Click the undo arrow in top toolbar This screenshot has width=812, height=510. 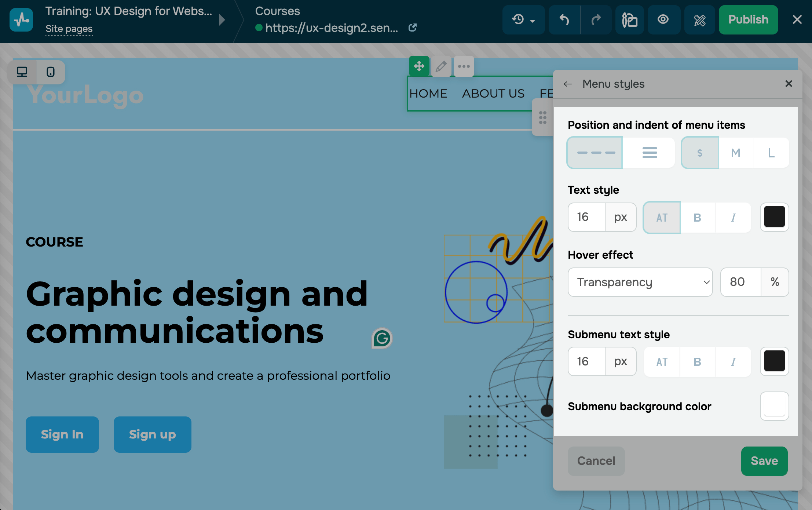pos(564,20)
